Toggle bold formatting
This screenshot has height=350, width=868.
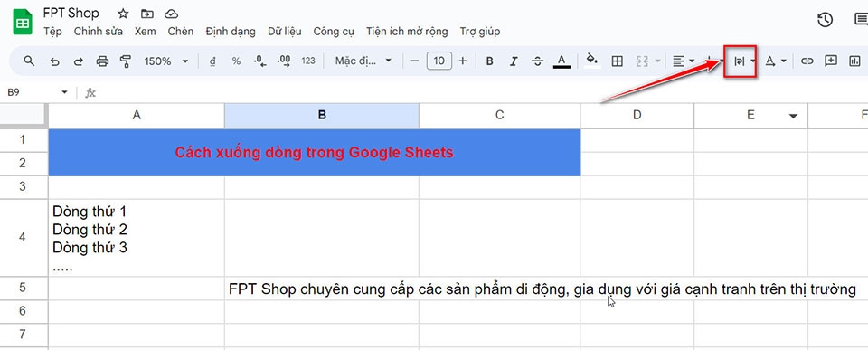click(489, 61)
